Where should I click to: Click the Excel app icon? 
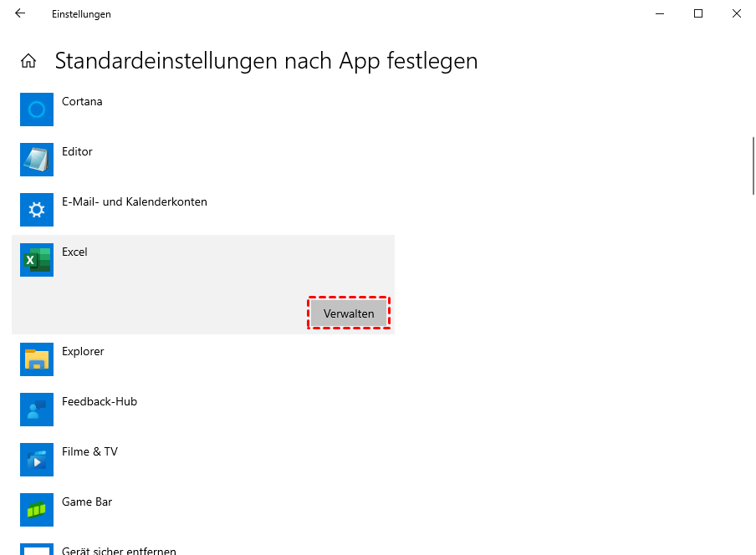tap(37, 260)
